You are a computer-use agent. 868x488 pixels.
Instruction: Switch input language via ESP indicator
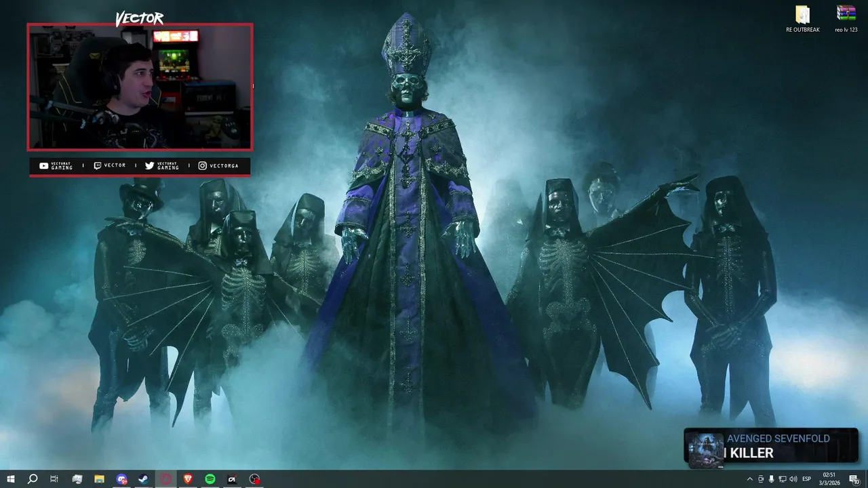point(807,479)
